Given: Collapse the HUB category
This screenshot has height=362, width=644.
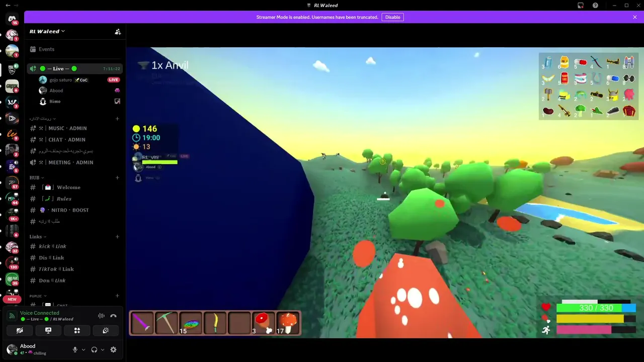Looking at the screenshot, I should pos(36,177).
